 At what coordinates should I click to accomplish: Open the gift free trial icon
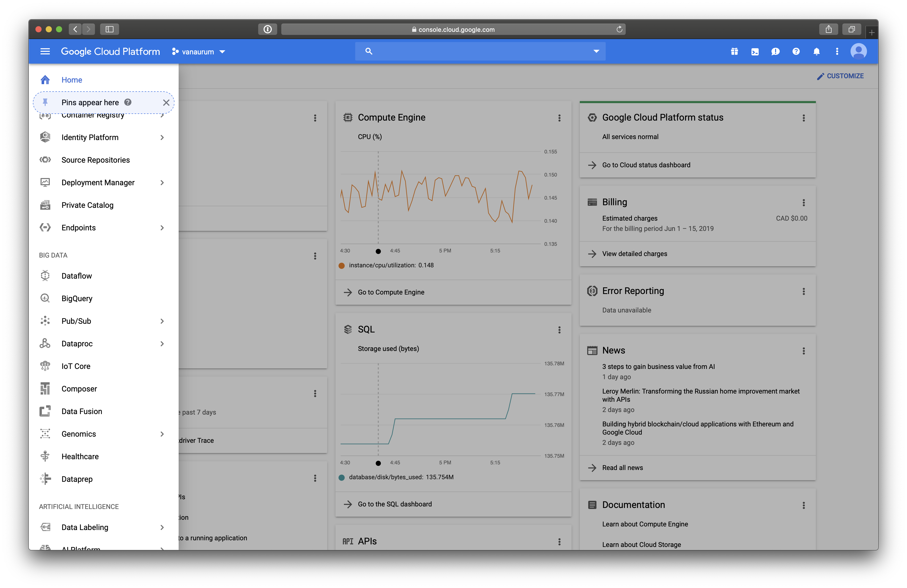pyautogui.click(x=734, y=51)
